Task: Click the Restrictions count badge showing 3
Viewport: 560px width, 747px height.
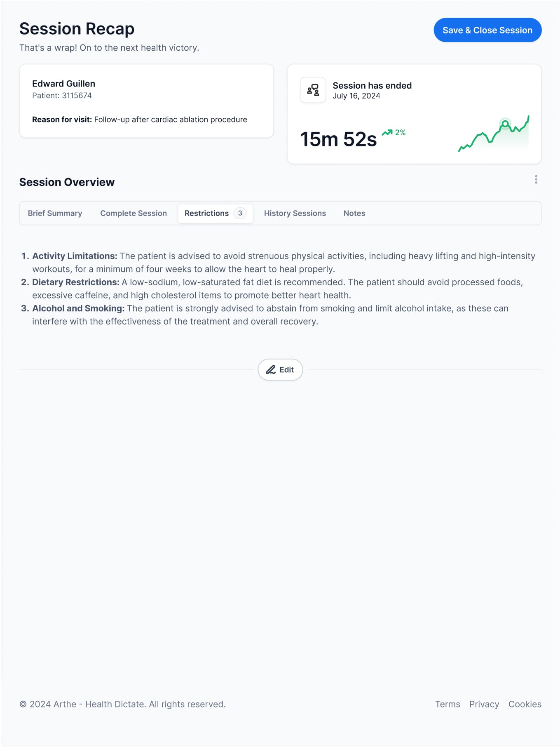Action: coord(240,213)
